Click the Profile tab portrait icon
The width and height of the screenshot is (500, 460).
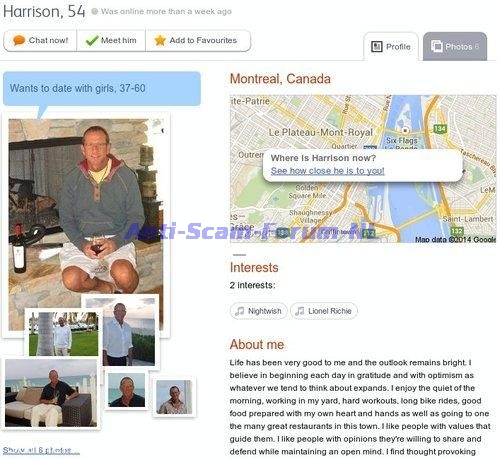pos(377,46)
